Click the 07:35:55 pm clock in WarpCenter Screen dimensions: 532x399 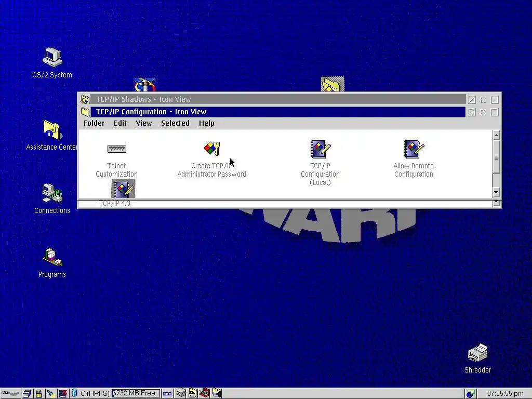(x=505, y=394)
